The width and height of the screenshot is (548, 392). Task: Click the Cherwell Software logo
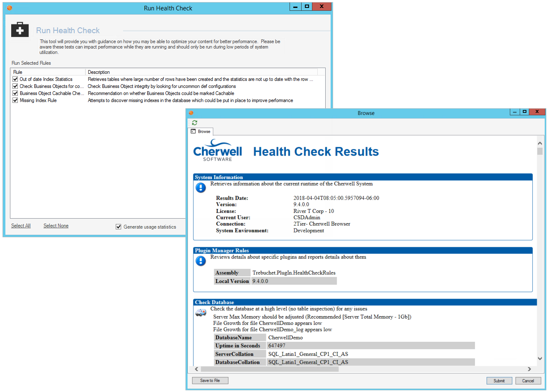(218, 150)
